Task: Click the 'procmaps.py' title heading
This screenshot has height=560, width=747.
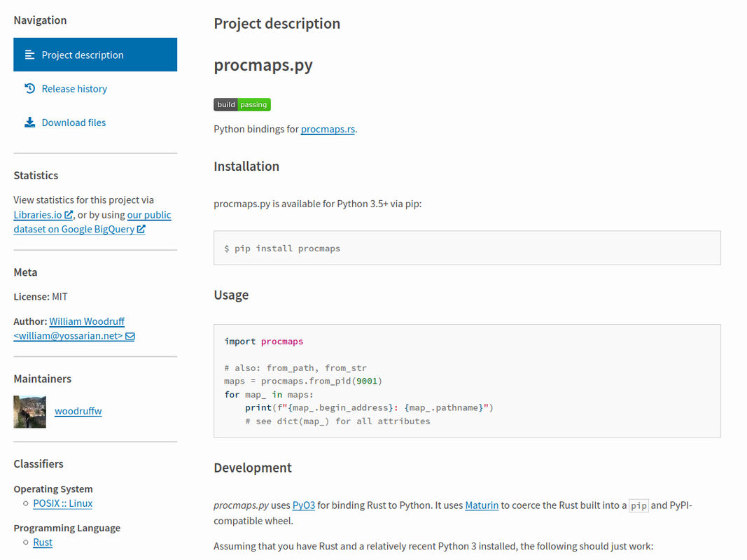Action: pyautogui.click(x=263, y=65)
